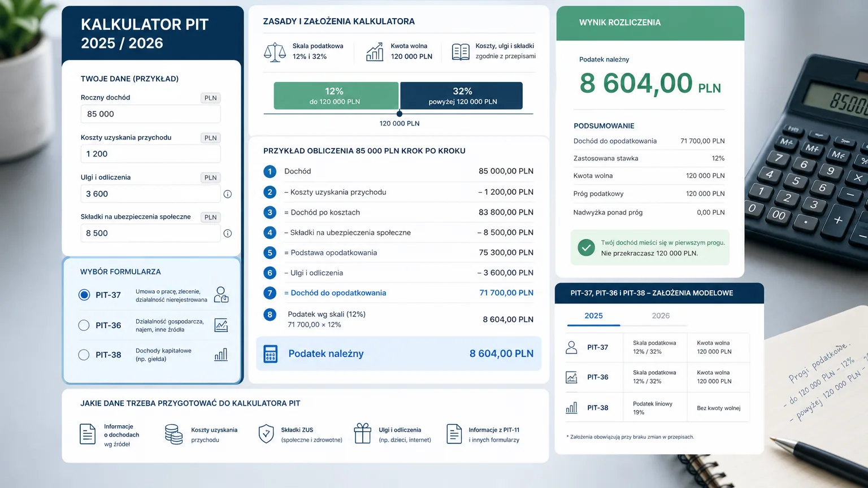Click the calculator icon beside Podatek należny

coord(271,354)
